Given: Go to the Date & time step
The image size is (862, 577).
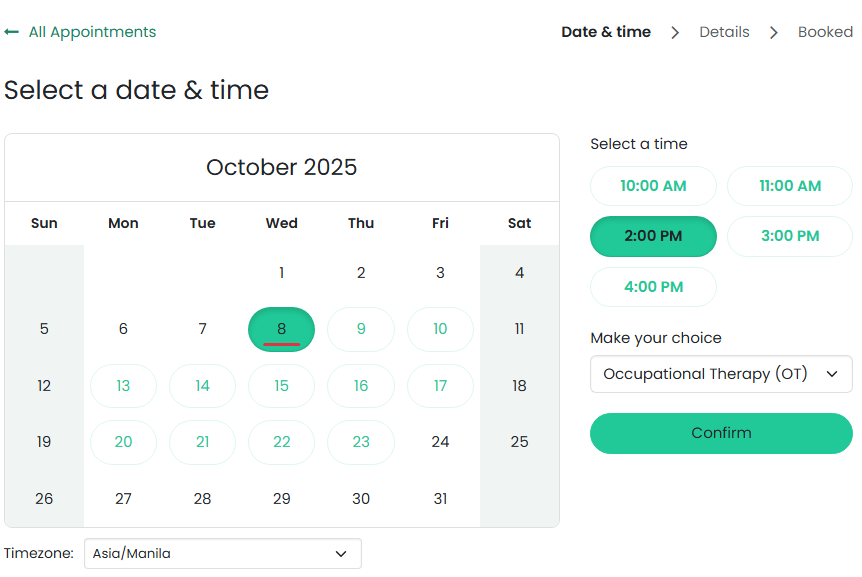Looking at the screenshot, I should click(x=606, y=32).
